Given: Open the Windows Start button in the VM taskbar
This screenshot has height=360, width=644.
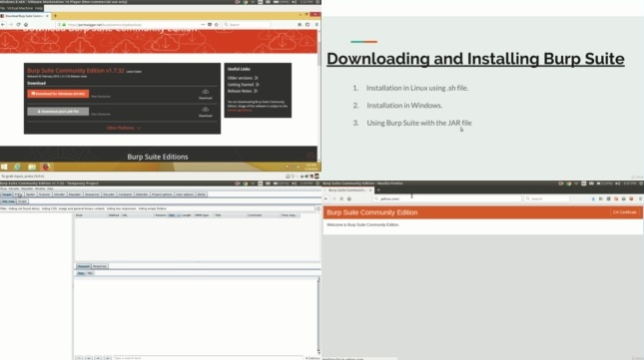Looking at the screenshot, I should click(x=4, y=167).
